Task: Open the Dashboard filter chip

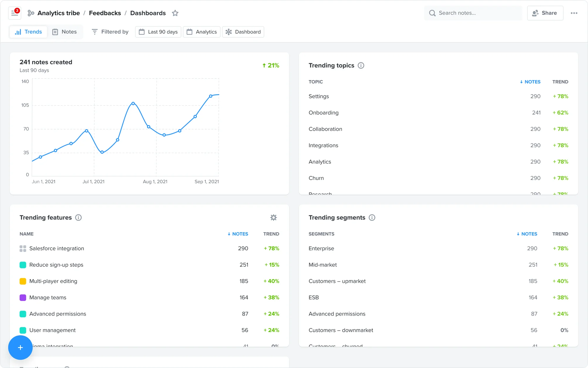Action: [x=243, y=32]
